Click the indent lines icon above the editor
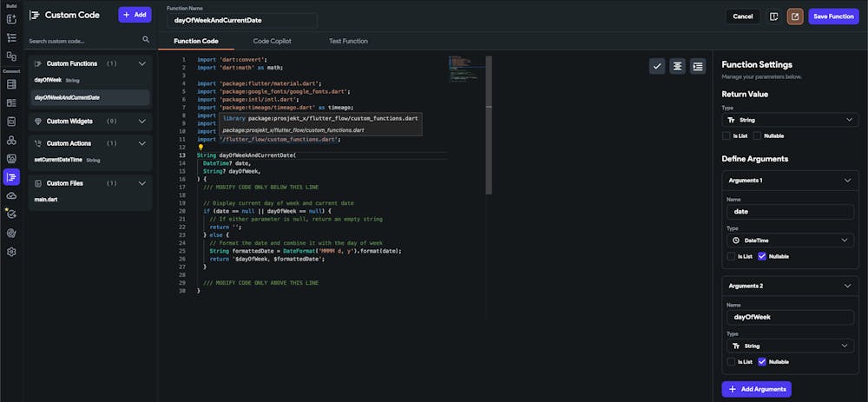868x402 pixels. coord(697,66)
